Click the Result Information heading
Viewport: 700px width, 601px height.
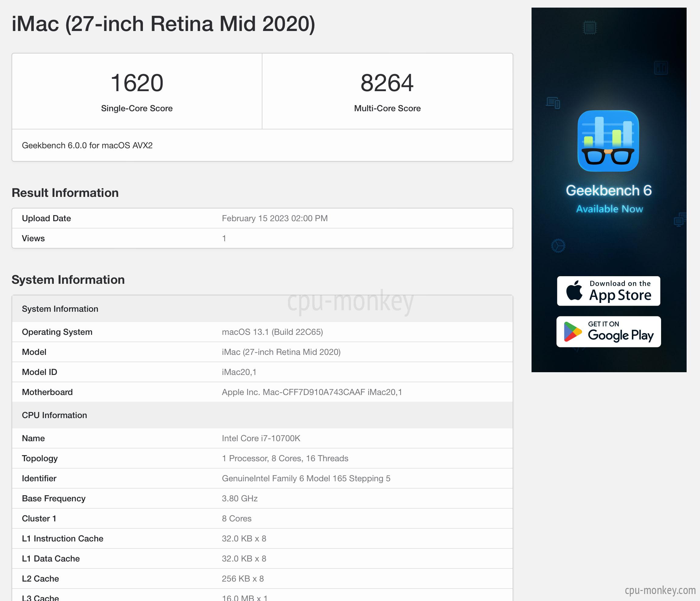(65, 193)
